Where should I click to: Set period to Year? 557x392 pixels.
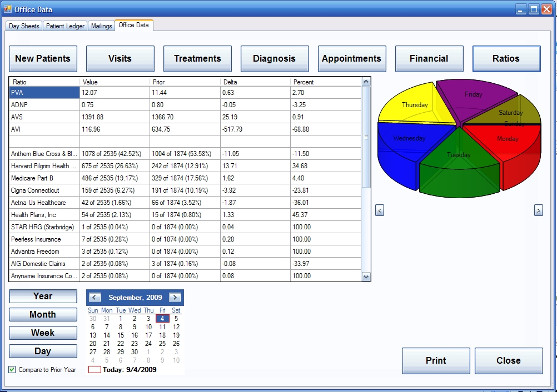click(x=43, y=296)
